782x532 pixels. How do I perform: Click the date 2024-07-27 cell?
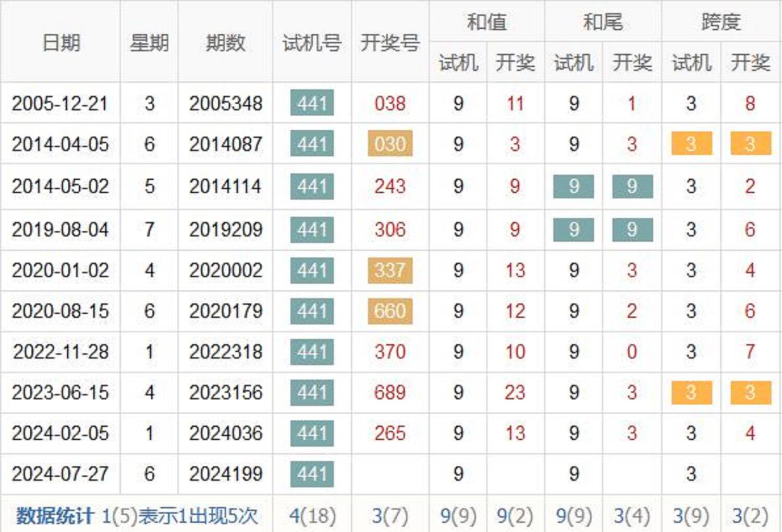click(x=60, y=474)
